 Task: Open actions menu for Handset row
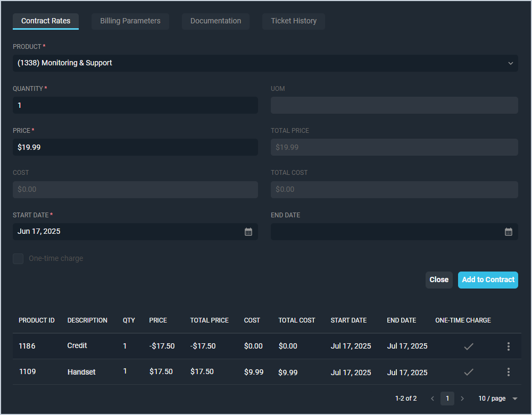pos(508,372)
